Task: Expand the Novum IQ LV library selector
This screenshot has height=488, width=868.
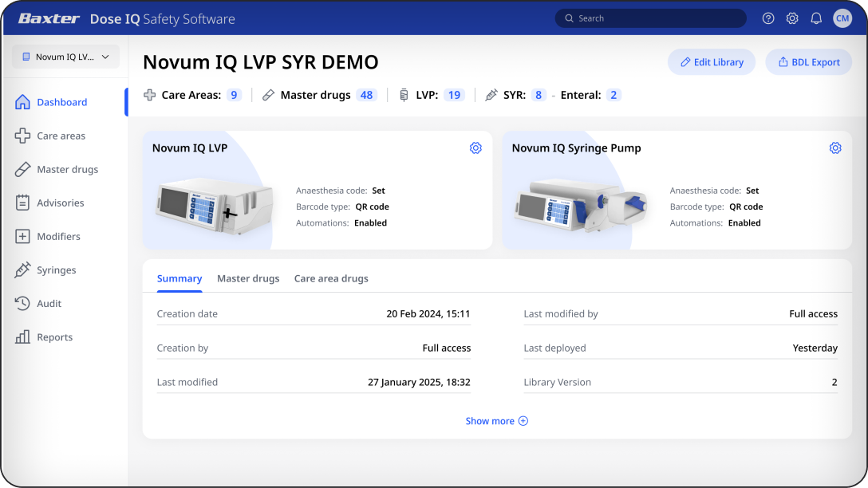Action: point(65,57)
